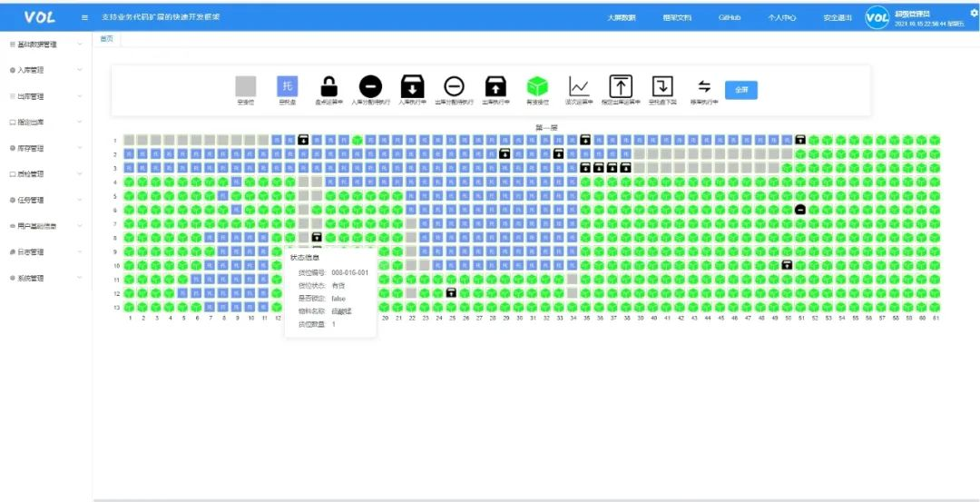980x502 pixels.
Task: Click 安全退出 to log out
Action: [x=838, y=17]
